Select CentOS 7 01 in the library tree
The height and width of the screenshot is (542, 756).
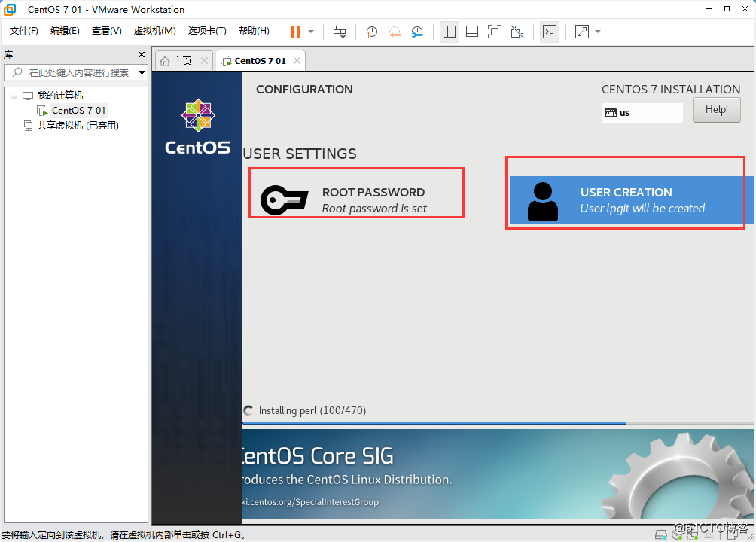[78, 111]
